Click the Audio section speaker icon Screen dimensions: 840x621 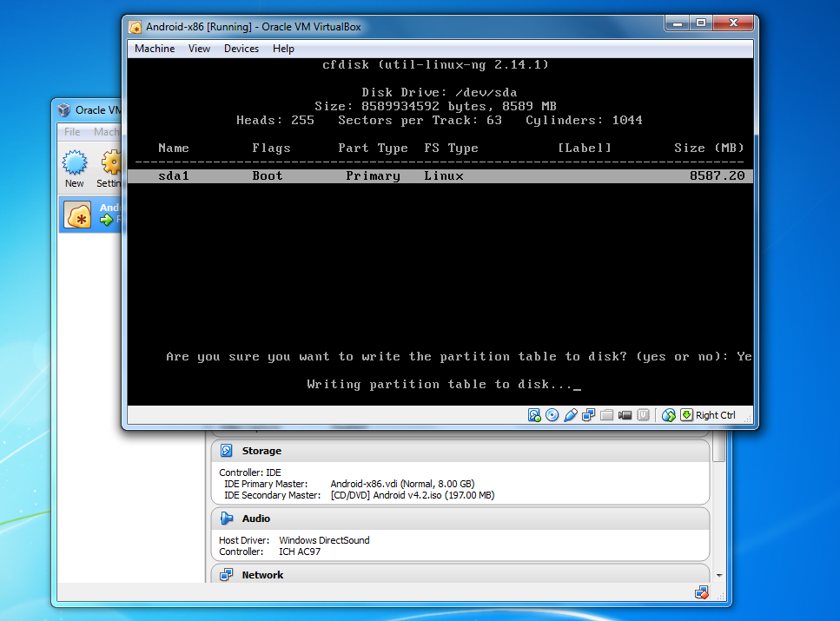pos(227,519)
